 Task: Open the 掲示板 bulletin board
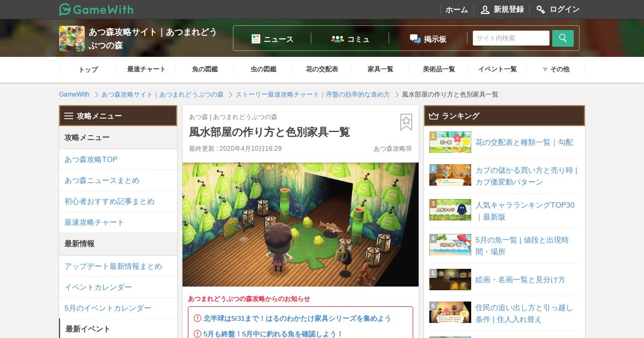[428, 39]
